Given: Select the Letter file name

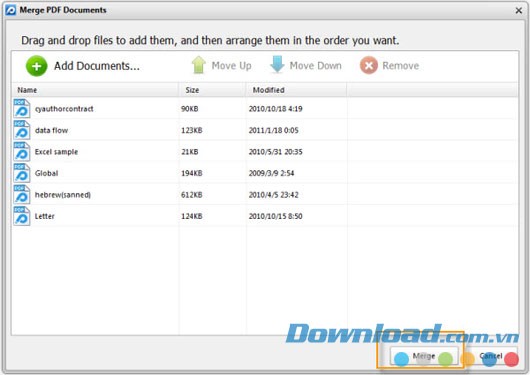Looking at the screenshot, I should [x=44, y=216].
